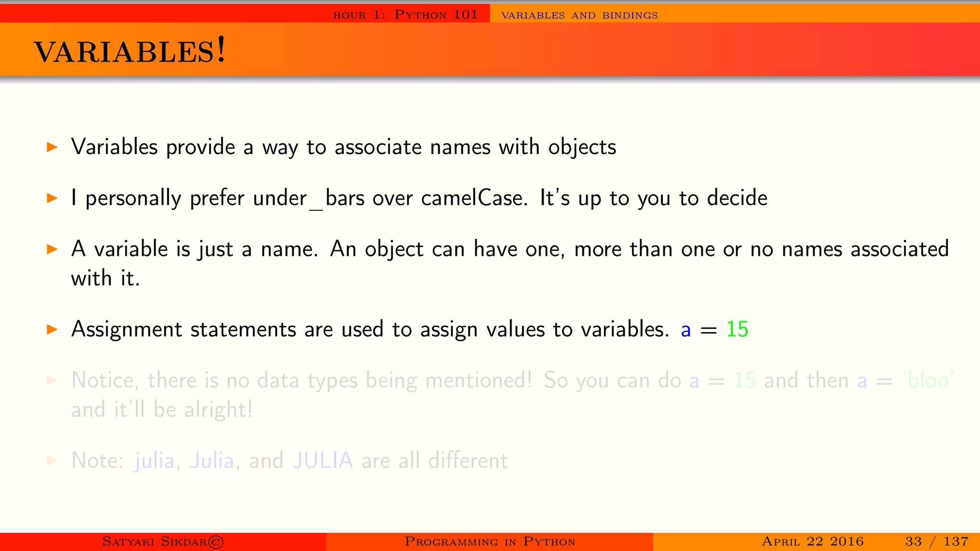Screen dimensions: 980x551
Task: Select faded bullet 'Notice, there is no data types'
Action: click(512, 395)
